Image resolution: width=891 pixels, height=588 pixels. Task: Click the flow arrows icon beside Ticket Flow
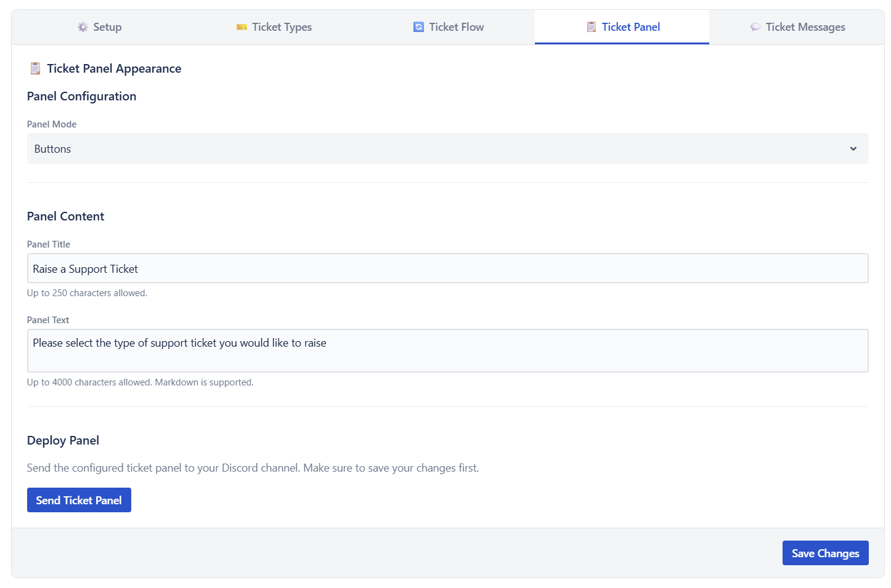tap(418, 26)
